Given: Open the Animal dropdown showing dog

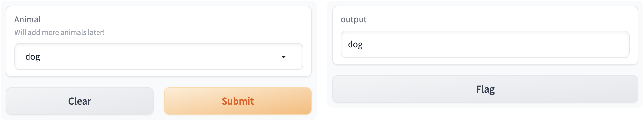Looking at the screenshot, I should coord(159,57).
